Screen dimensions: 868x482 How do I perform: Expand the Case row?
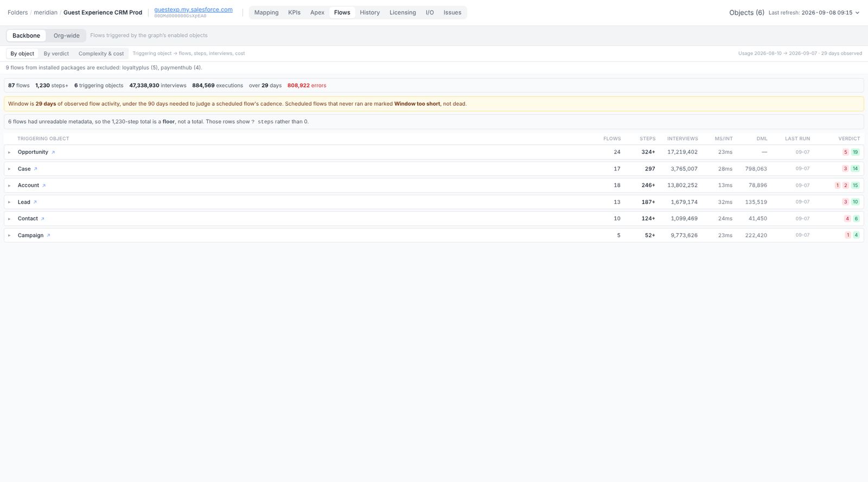(x=9, y=169)
